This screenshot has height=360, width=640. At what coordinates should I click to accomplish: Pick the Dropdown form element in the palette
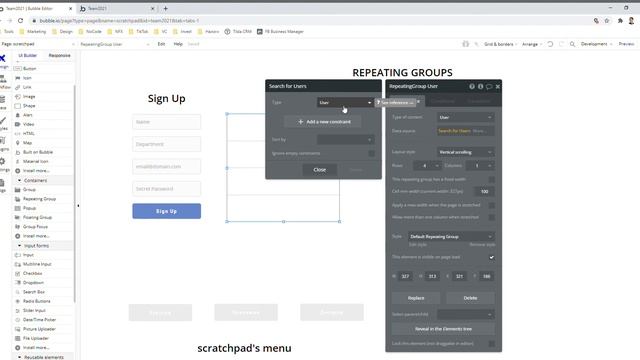click(33, 283)
